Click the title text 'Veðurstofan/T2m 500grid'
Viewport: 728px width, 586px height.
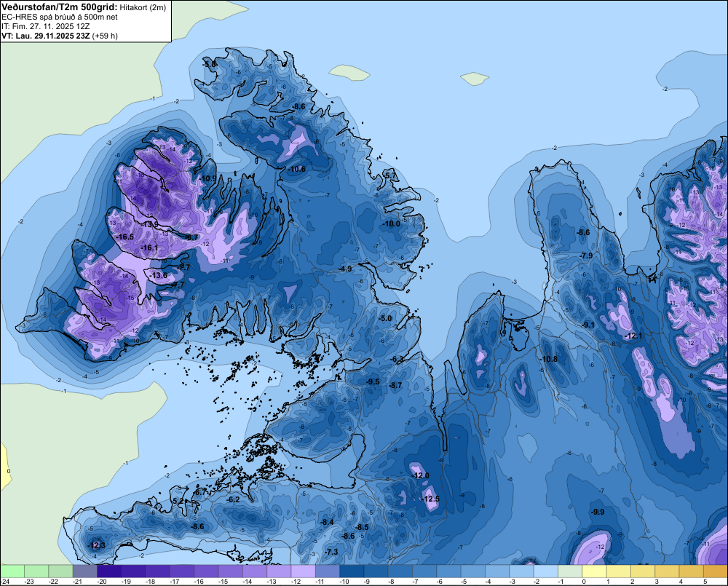[x=60, y=7]
